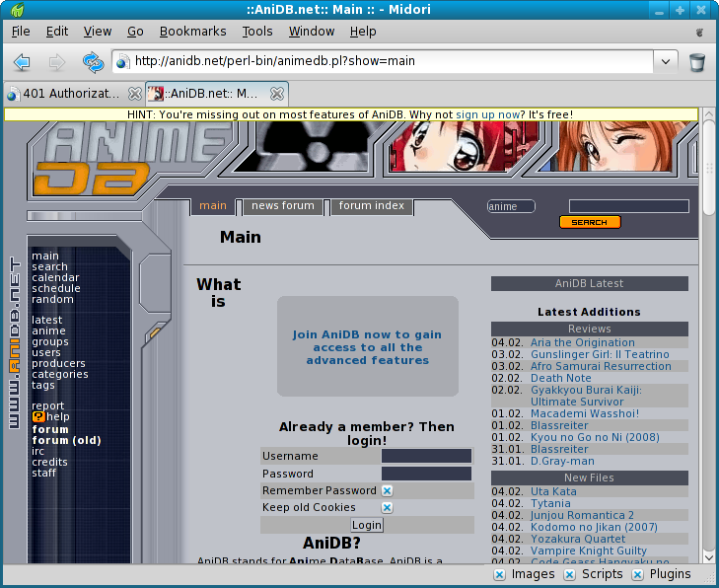Click the scrollbar down arrow
Image resolution: width=719 pixels, height=588 pixels.
(709, 556)
